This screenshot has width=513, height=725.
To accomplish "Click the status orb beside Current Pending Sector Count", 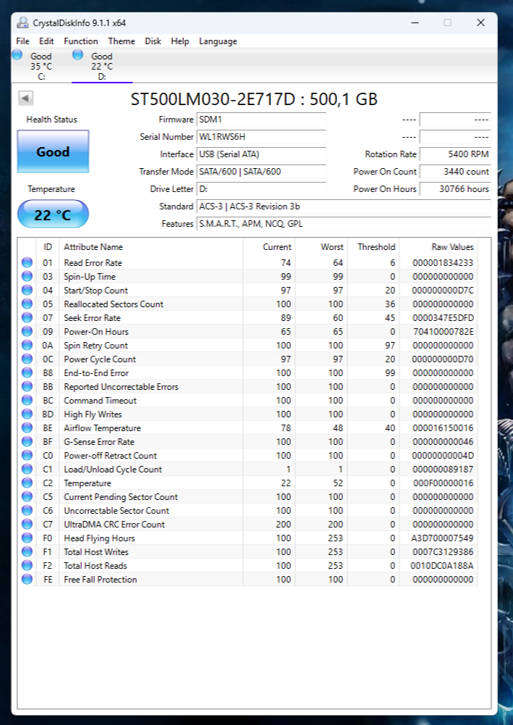I will (x=27, y=497).
